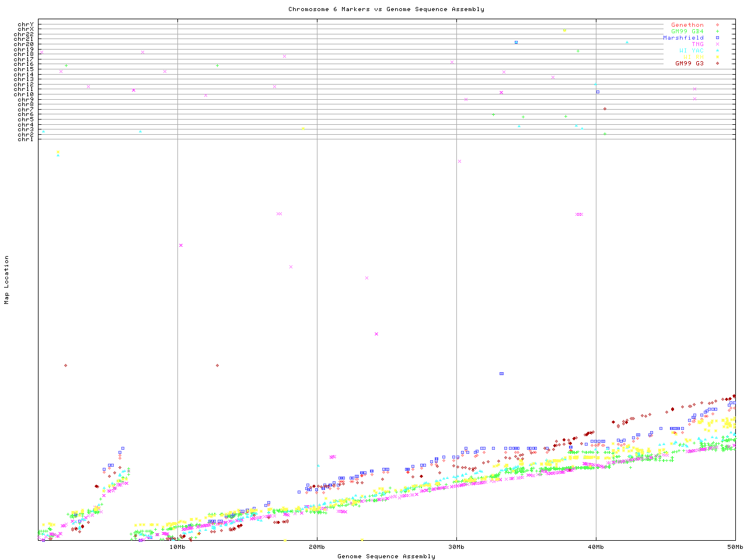747x560 pixels.
Task: Select the Genethon legend label
Action: click(x=687, y=25)
